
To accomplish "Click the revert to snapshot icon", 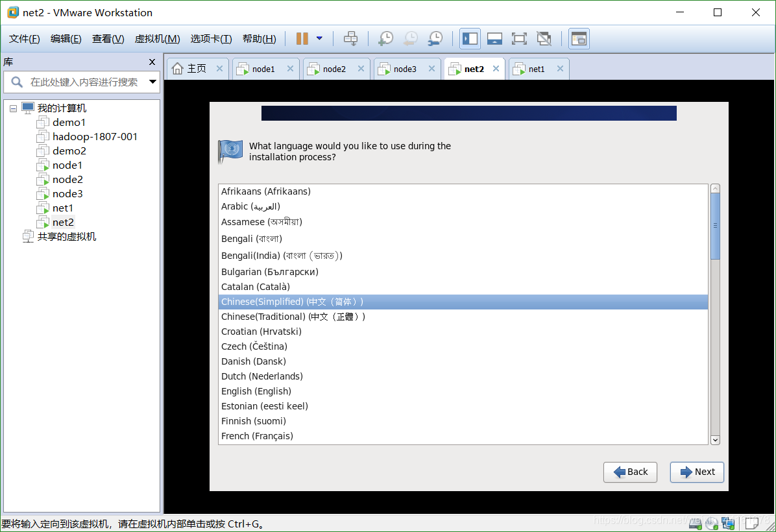I will click(x=410, y=38).
